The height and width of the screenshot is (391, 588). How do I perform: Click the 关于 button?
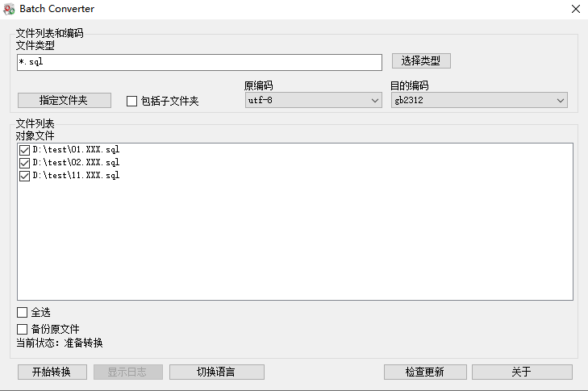point(522,372)
